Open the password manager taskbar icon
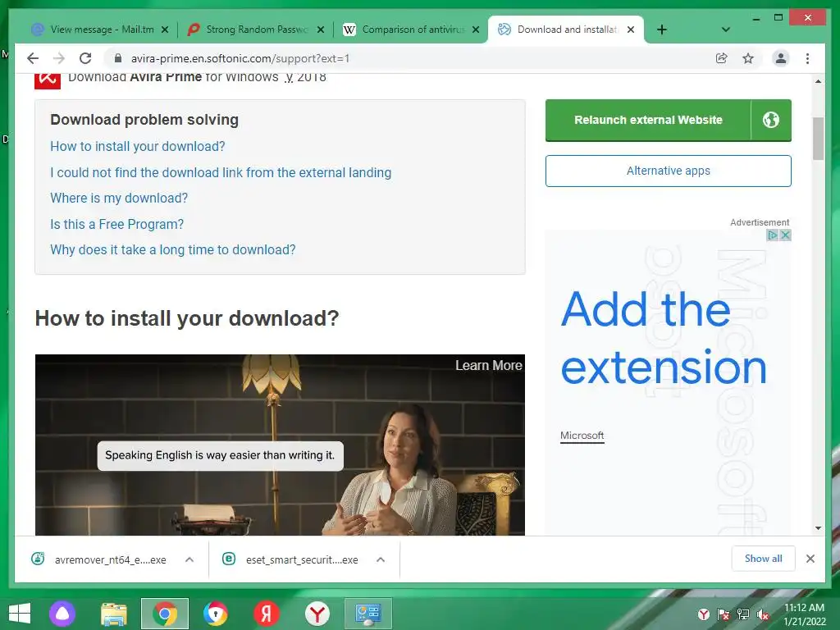 (x=216, y=614)
